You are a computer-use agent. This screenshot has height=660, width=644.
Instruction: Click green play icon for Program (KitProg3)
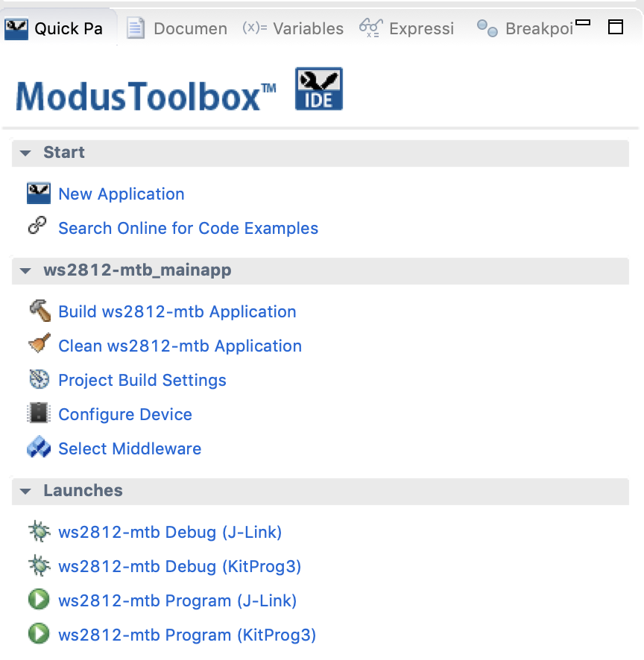[x=39, y=633]
